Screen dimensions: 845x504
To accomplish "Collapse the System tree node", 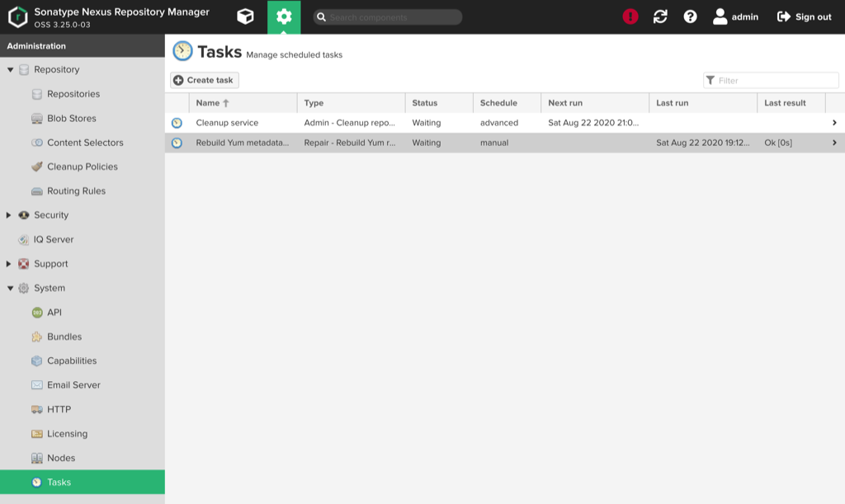I will [10, 288].
